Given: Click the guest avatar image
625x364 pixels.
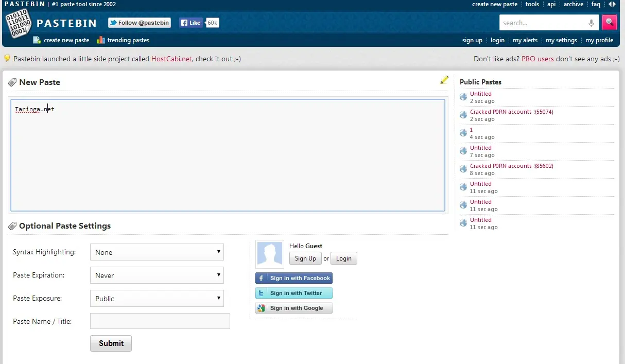Looking at the screenshot, I should [270, 254].
